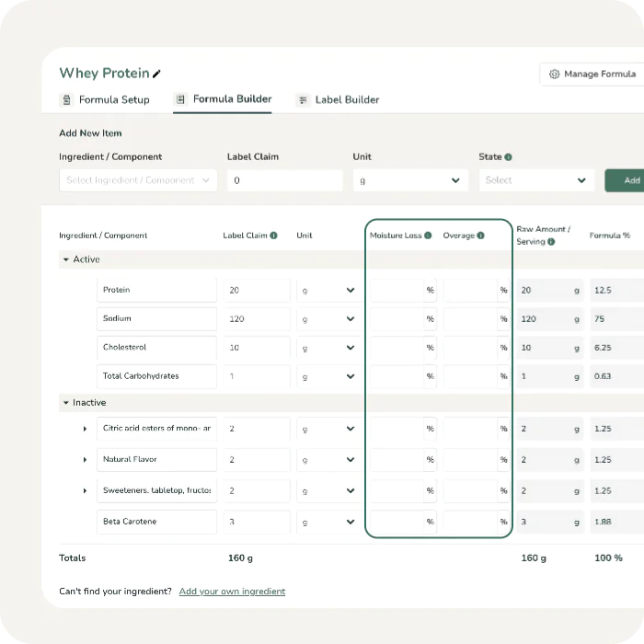Screen dimensions: 644x644
Task: Collapse the Active ingredients group
Action: 66,259
